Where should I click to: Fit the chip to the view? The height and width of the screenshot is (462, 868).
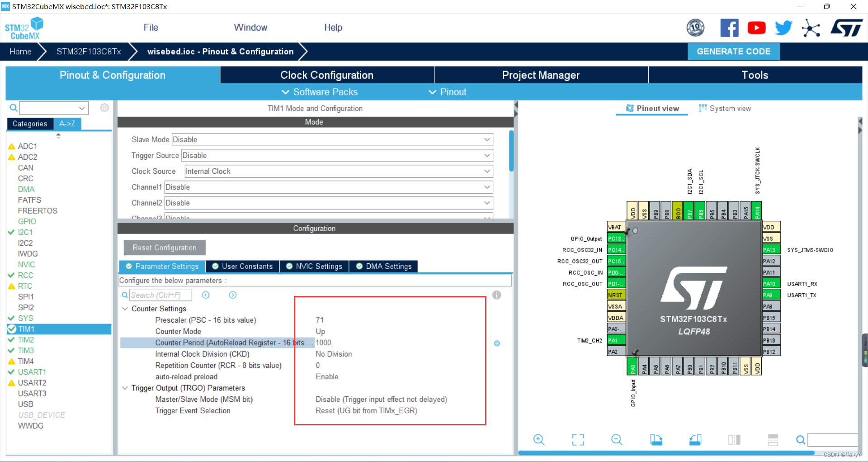click(x=578, y=439)
